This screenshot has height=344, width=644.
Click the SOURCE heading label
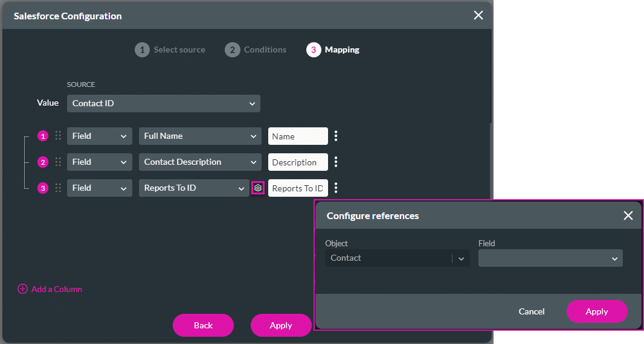pos(81,84)
